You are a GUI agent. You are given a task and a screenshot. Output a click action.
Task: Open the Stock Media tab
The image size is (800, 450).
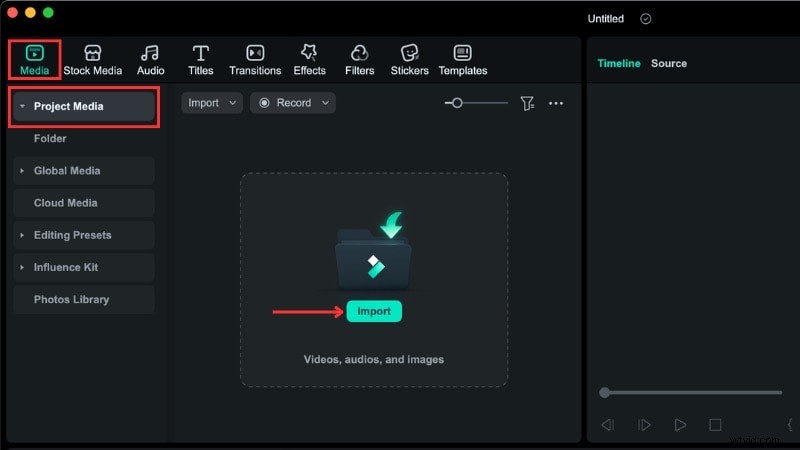92,60
